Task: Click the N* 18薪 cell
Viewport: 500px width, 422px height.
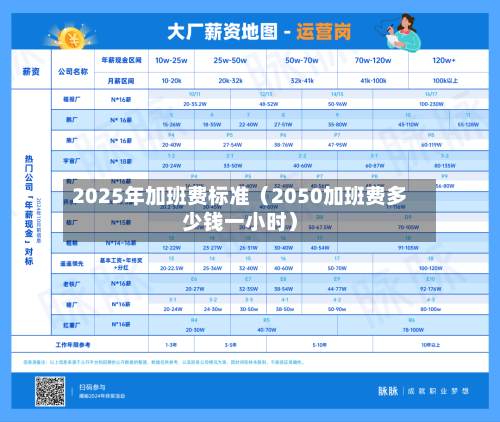Action: tap(121, 161)
